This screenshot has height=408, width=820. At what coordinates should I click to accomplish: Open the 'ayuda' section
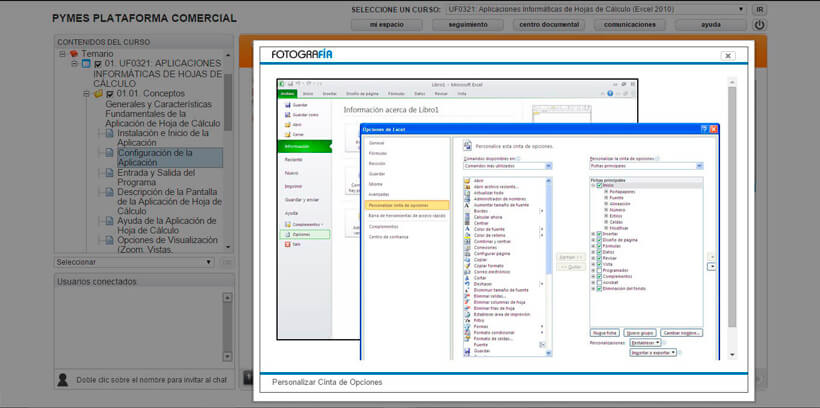click(x=711, y=25)
